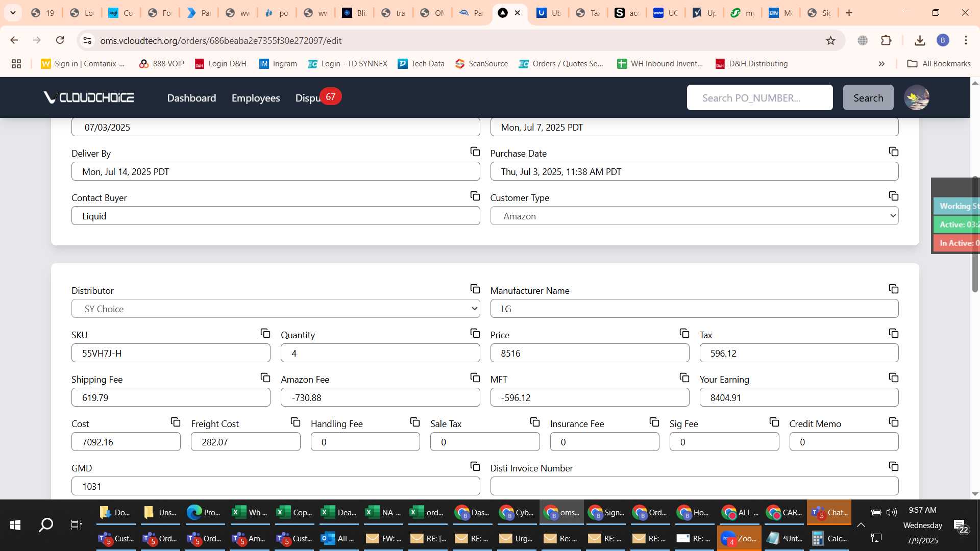Copy the MFT field value
The height and width of the screenshot is (551, 980).
684,378
